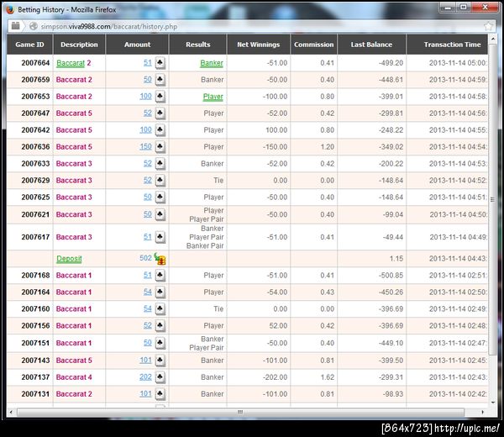The image size is (504, 437).
Task: Select the Tie result for game 2007629
Action: [218, 180]
